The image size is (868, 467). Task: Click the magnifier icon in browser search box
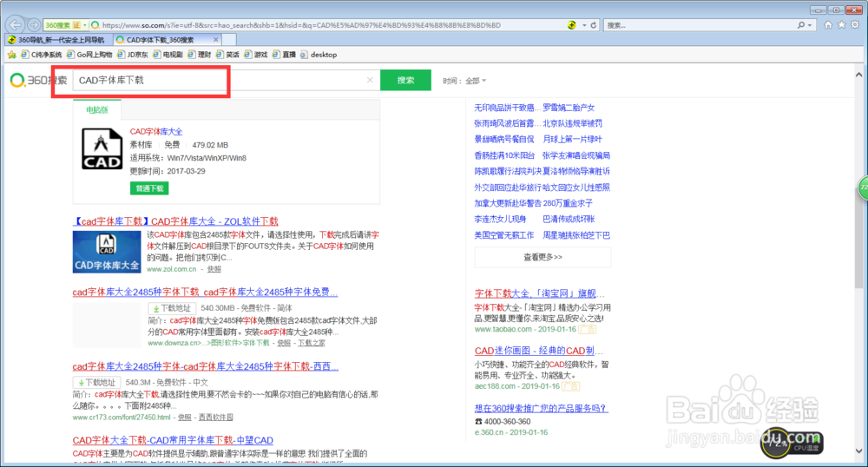pos(801,25)
